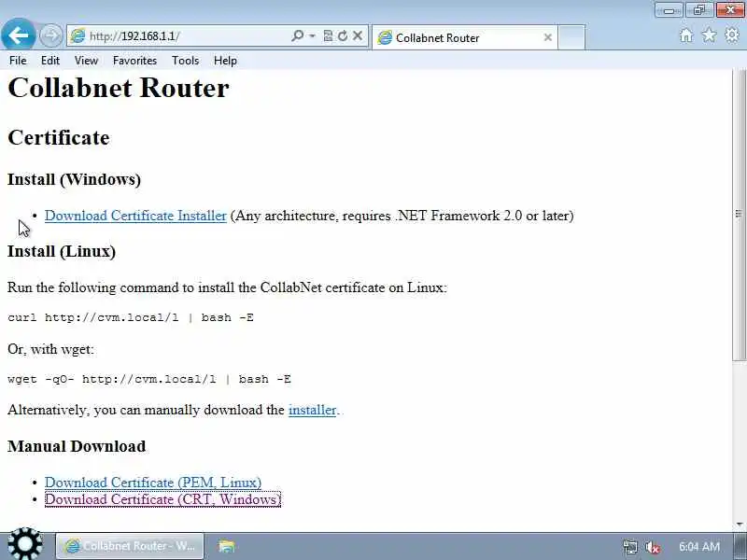
Task: Click Download Certificate (PEM, Linux) link
Action: (x=153, y=483)
